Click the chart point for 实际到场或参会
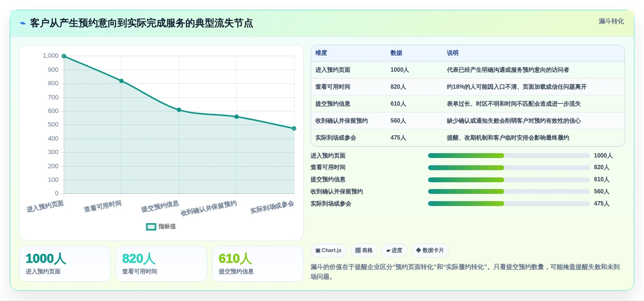The image size is (644, 301). coord(294,128)
